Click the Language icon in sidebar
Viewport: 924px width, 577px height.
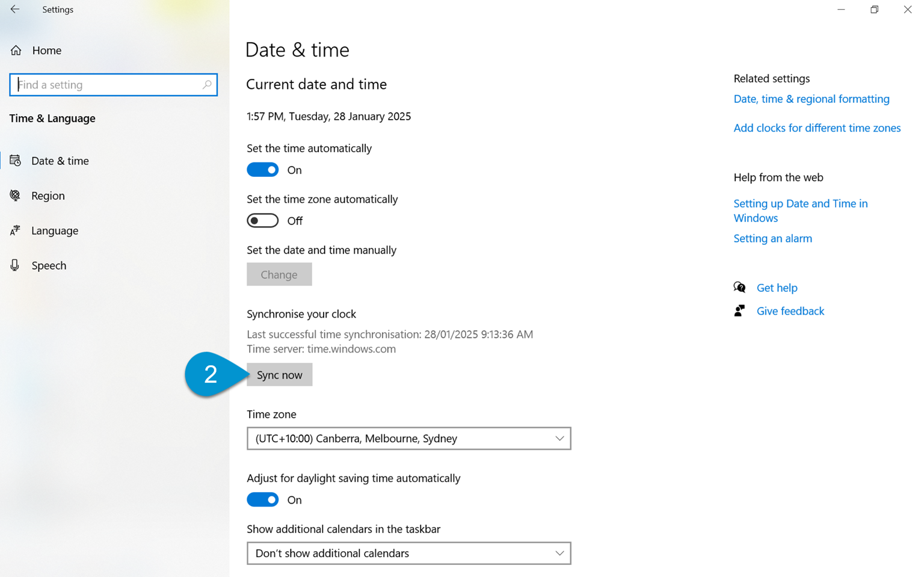16,230
